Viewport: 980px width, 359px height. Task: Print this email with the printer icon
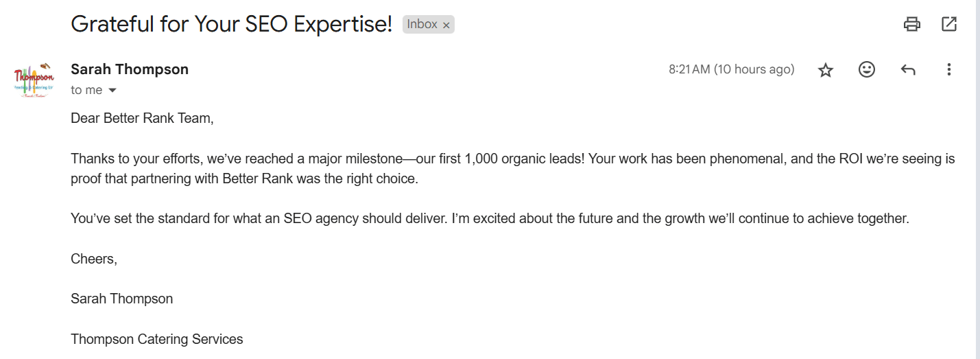[x=911, y=25]
